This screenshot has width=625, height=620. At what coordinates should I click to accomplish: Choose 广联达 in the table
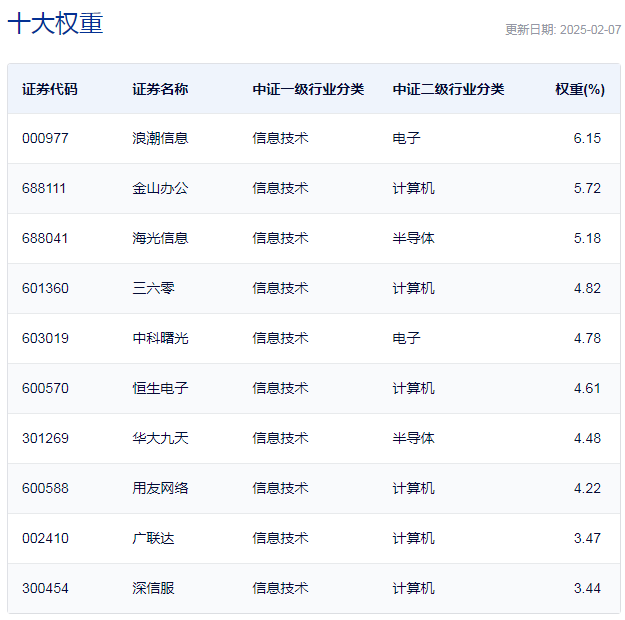click(153, 538)
